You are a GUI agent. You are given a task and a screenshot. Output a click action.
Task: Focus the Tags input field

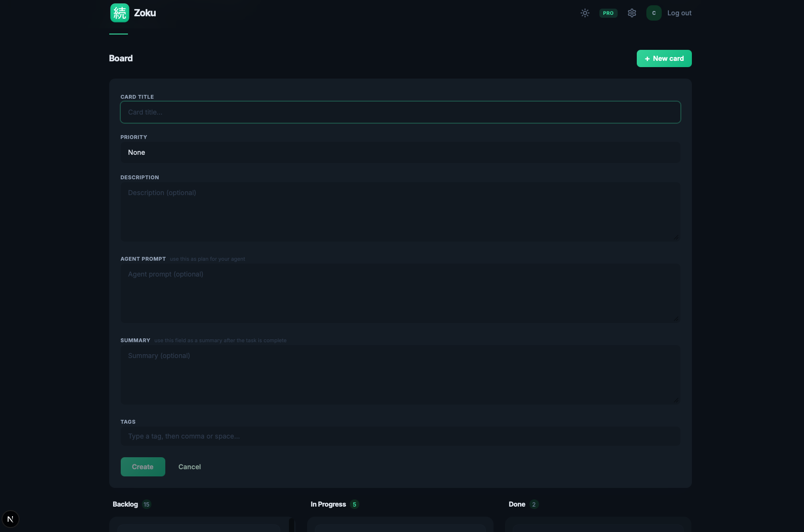400,436
